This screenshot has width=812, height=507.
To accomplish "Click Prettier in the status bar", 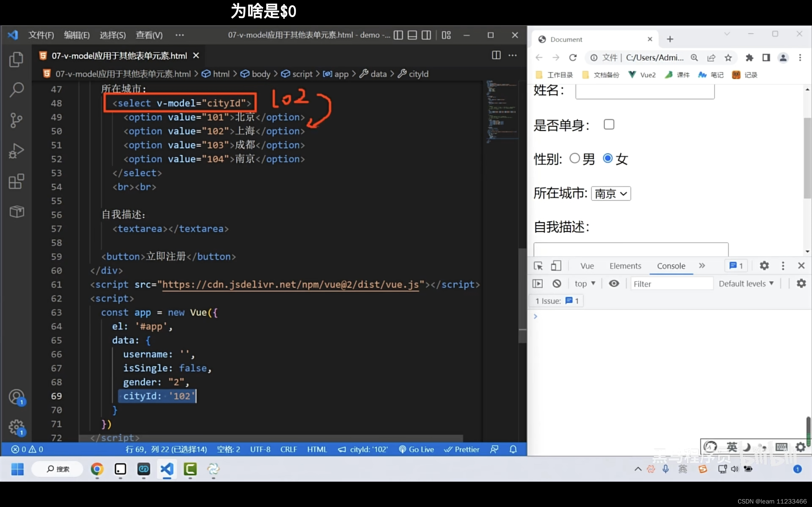I will (x=462, y=449).
